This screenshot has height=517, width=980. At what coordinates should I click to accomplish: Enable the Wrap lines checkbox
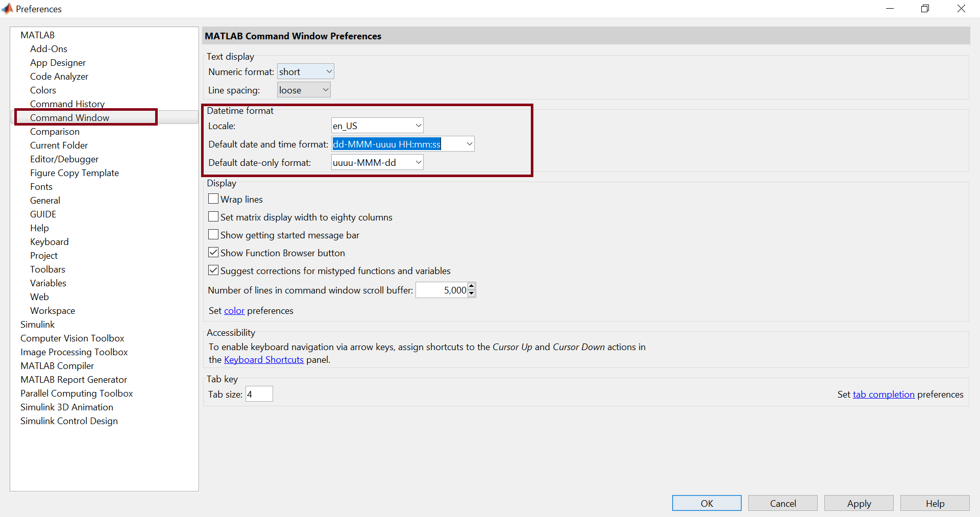[x=213, y=199]
